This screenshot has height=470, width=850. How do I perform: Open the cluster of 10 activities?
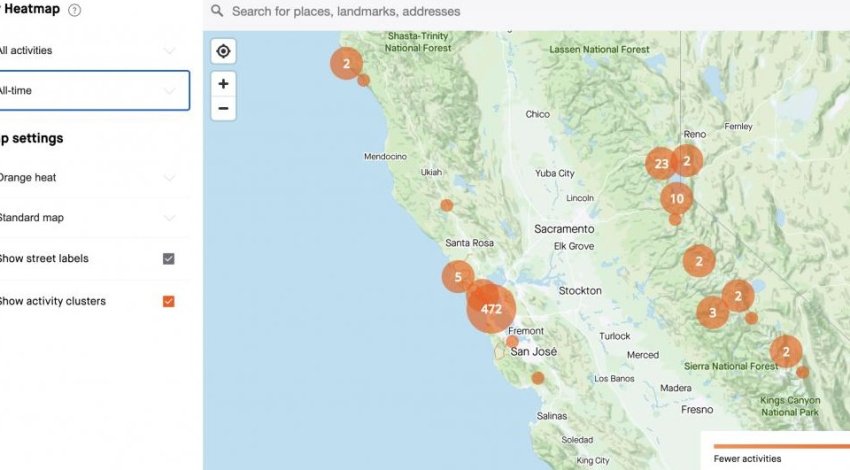(x=677, y=198)
